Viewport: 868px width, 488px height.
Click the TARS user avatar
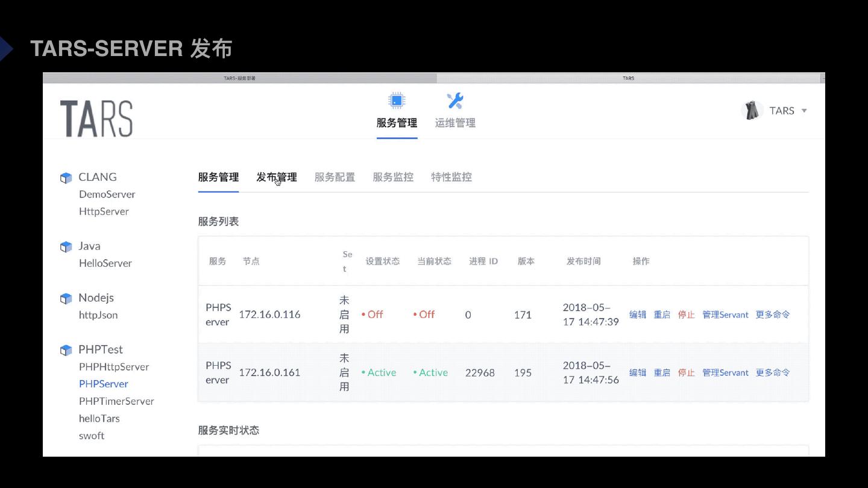[752, 110]
